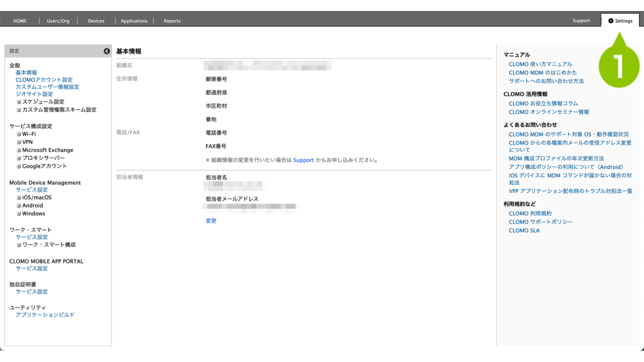Open CLOMO サポートポリシー
The width and height of the screenshot is (644, 362).
[x=540, y=222]
